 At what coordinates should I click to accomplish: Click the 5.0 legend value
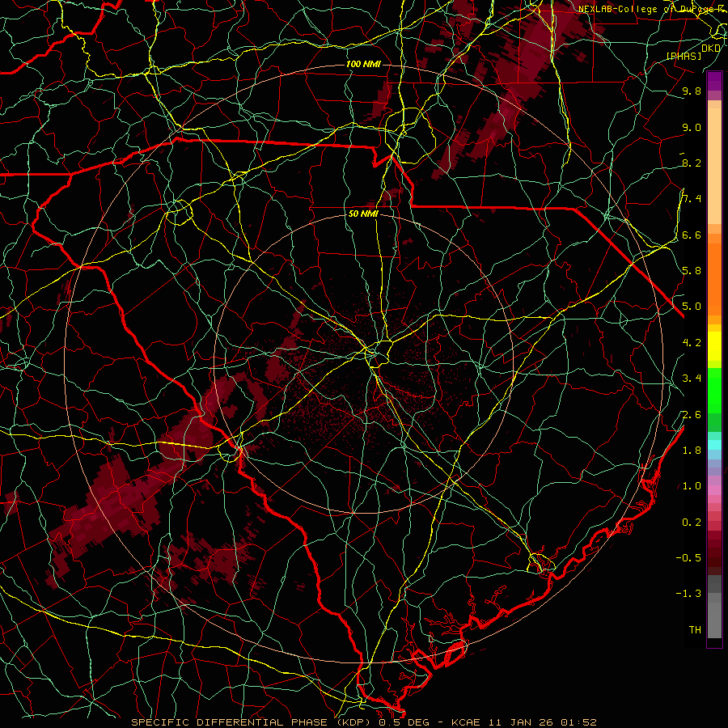(x=692, y=307)
